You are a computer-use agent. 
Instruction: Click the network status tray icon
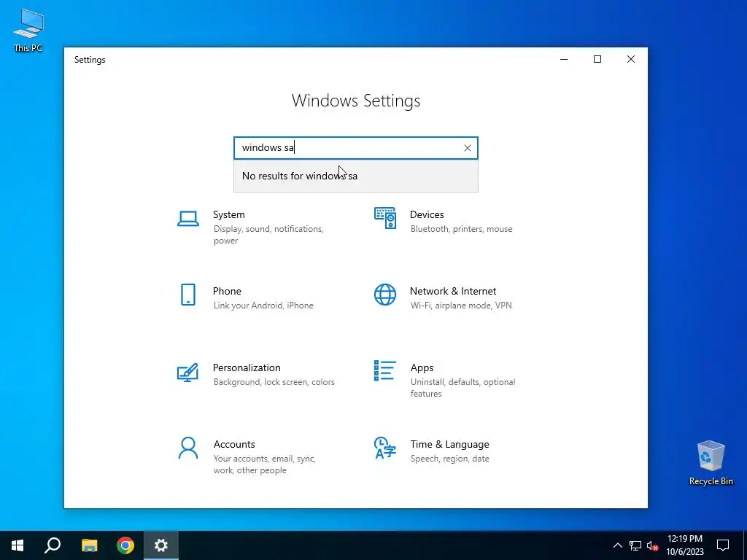tap(635, 545)
